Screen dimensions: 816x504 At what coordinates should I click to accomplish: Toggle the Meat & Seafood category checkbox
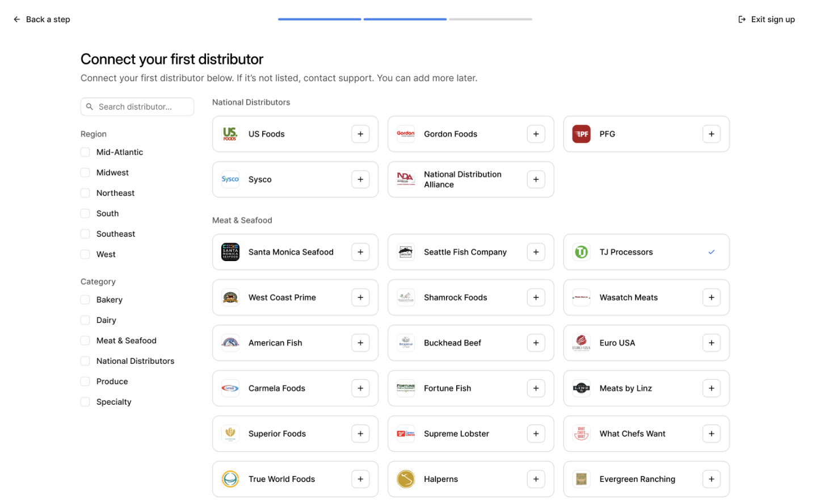(85, 341)
